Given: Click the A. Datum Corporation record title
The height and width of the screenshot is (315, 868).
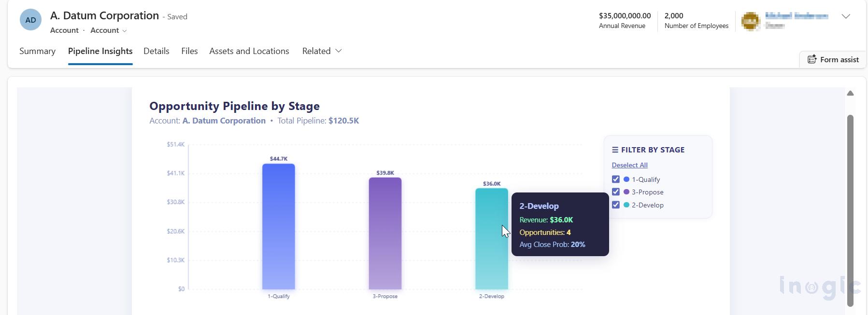Looking at the screenshot, I should tap(104, 15).
